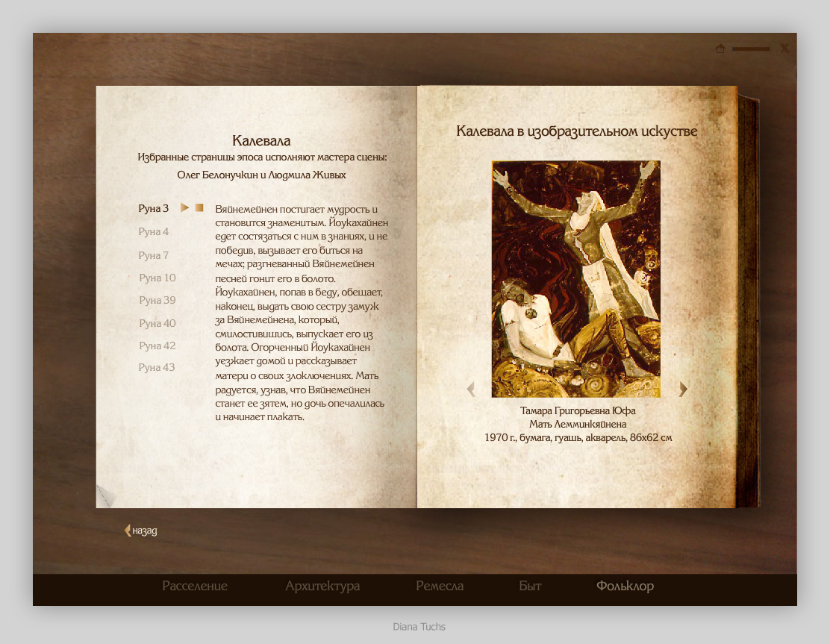
Task: Play the Руна 3 audio recording
Action: (184, 207)
